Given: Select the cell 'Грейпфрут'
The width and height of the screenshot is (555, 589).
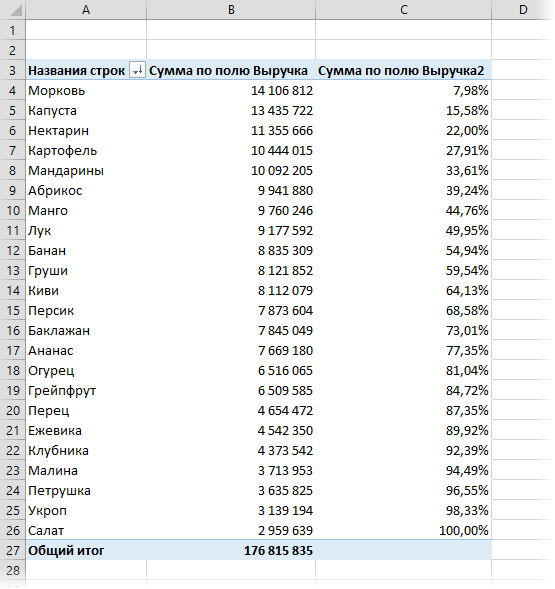Looking at the screenshot, I should click(86, 390).
